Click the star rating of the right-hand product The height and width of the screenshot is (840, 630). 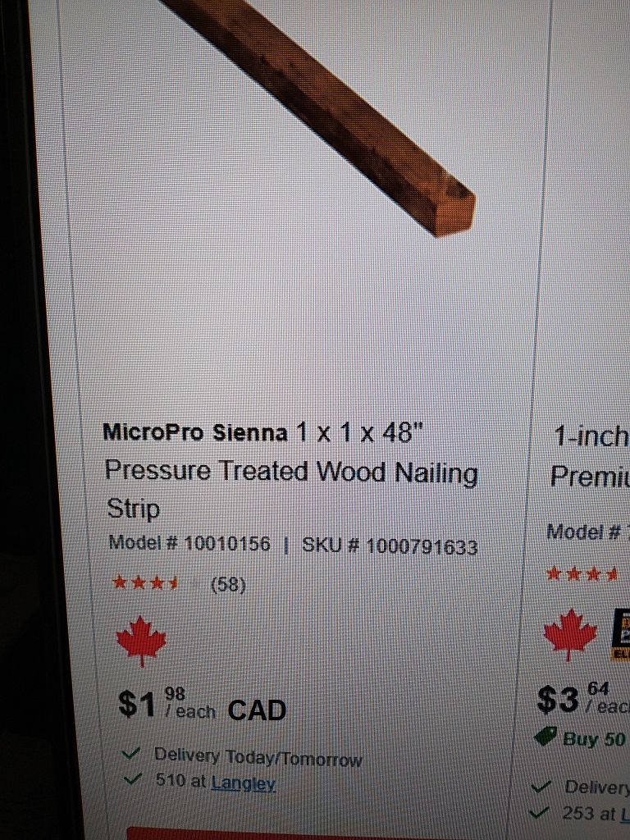coord(584,574)
